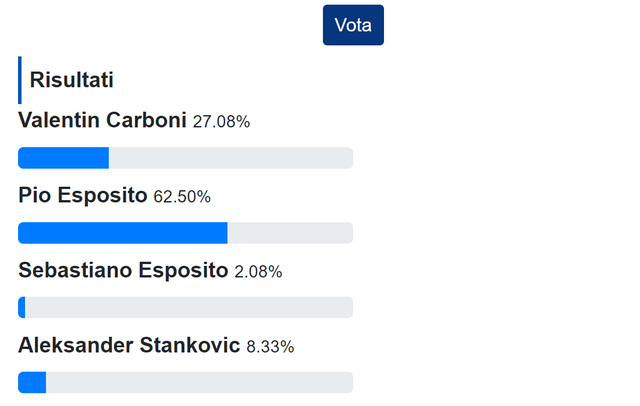Click the Vota button
The height and width of the screenshot is (406, 640).
(353, 25)
